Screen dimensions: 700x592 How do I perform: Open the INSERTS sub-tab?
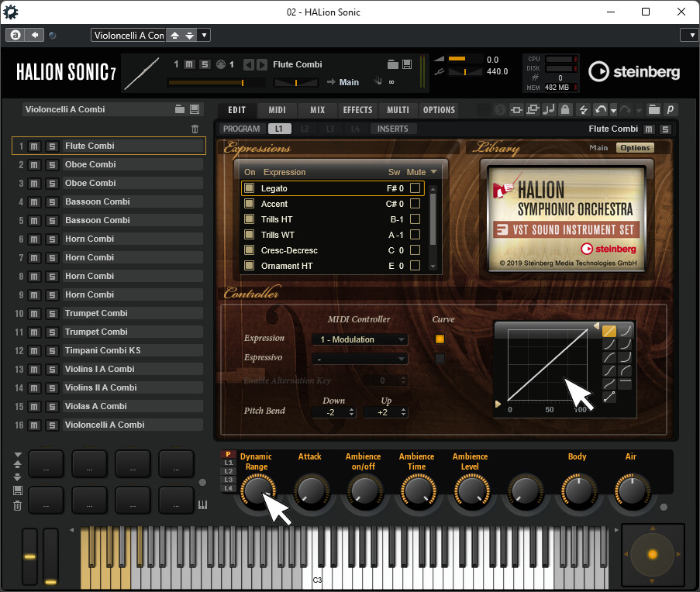(392, 129)
